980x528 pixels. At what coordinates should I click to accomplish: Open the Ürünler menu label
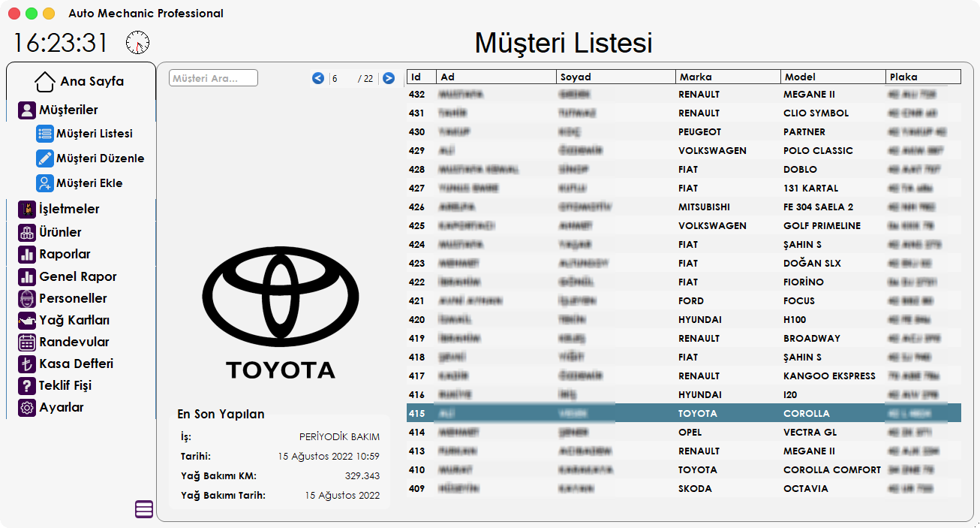[x=60, y=232]
